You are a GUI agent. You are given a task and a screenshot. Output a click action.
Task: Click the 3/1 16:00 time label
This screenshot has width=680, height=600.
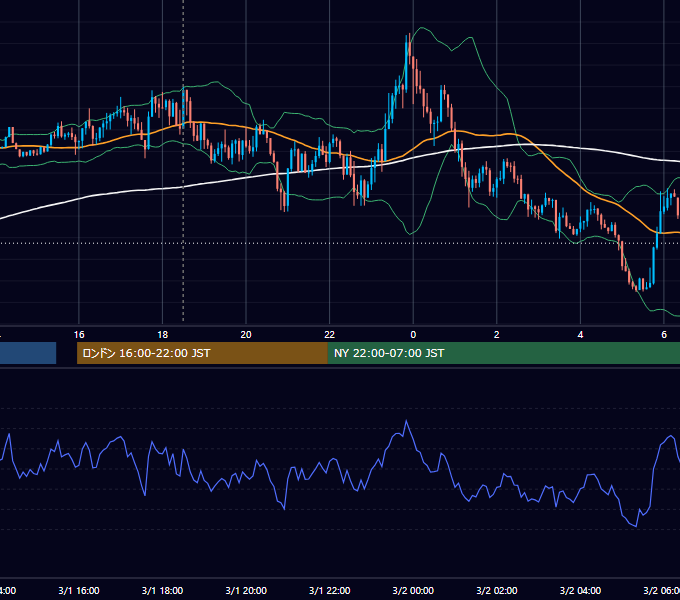pos(79,590)
